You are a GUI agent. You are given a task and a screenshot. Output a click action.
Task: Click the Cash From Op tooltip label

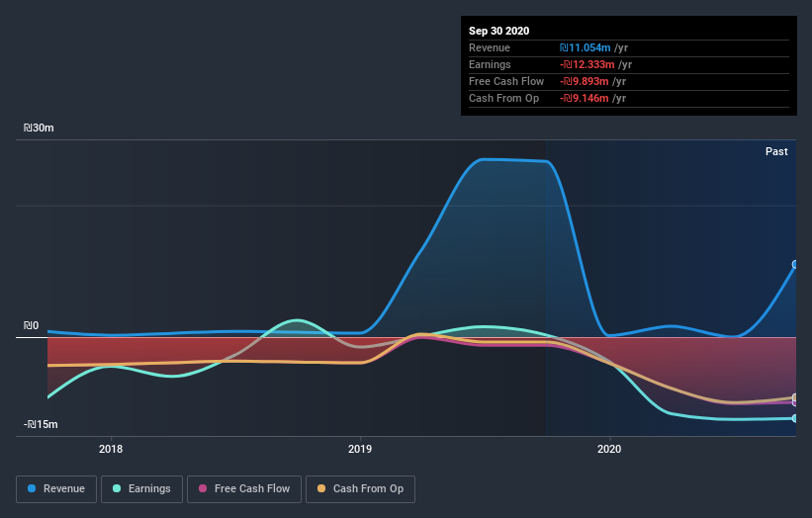click(503, 98)
